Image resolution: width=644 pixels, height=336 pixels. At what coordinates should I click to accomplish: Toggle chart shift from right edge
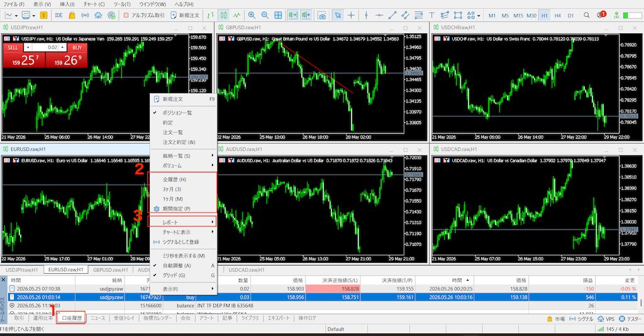(306, 15)
